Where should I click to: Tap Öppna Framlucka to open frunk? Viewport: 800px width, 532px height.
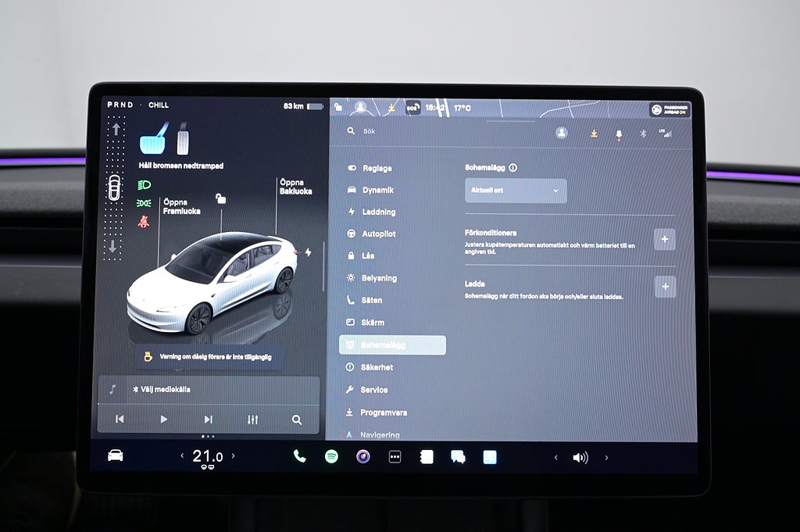181,206
